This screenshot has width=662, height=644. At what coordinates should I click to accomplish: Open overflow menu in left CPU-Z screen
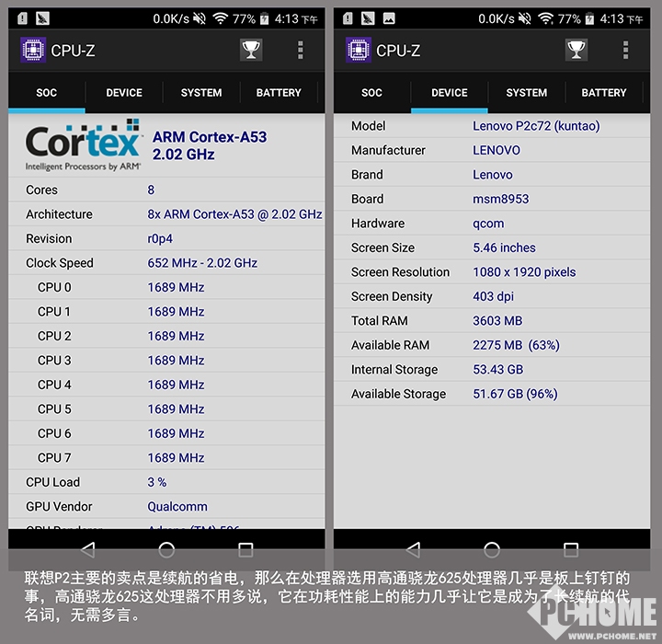(x=300, y=50)
